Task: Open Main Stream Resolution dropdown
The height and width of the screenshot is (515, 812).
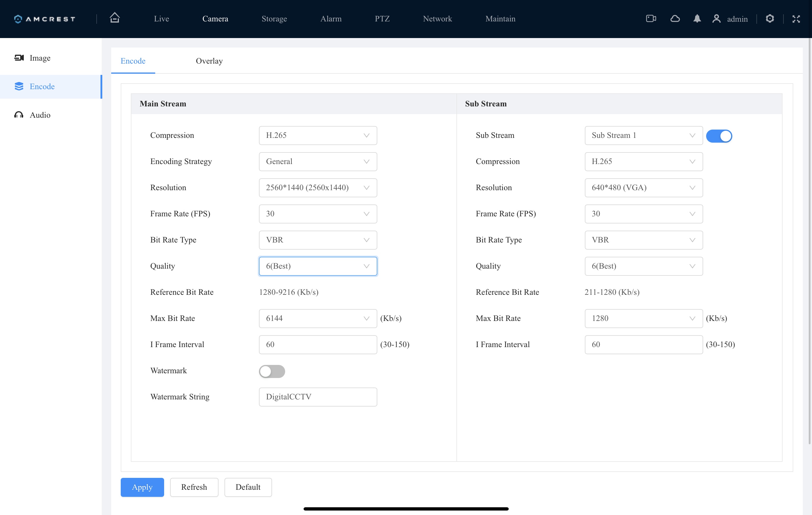Action: (x=318, y=188)
